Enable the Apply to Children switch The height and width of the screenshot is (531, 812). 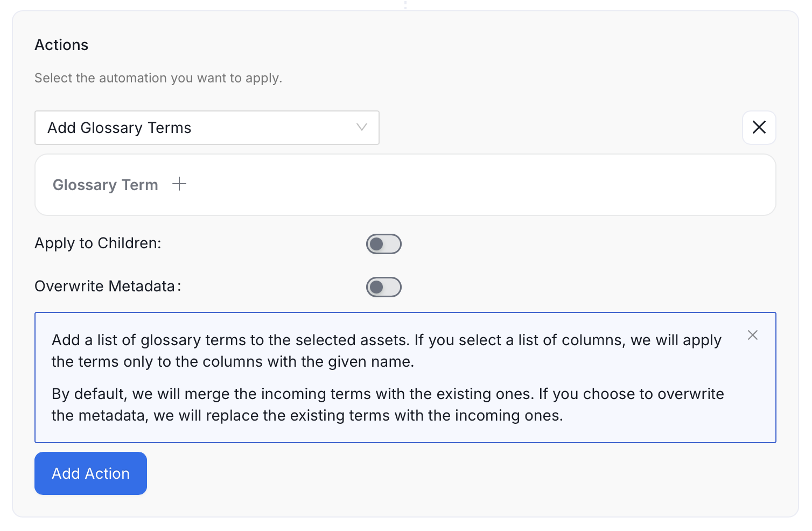coord(384,244)
